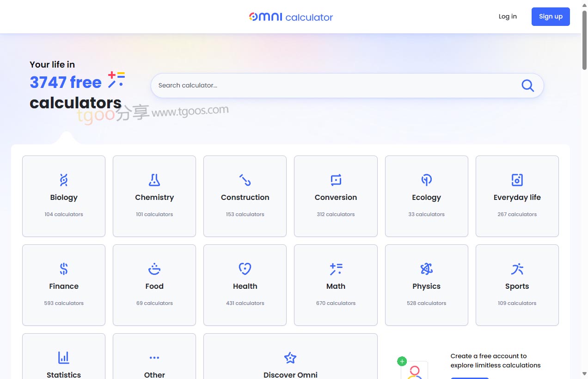588x379 pixels.
Task: Open Chemistry via its flask icon
Action: click(x=154, y=180)
